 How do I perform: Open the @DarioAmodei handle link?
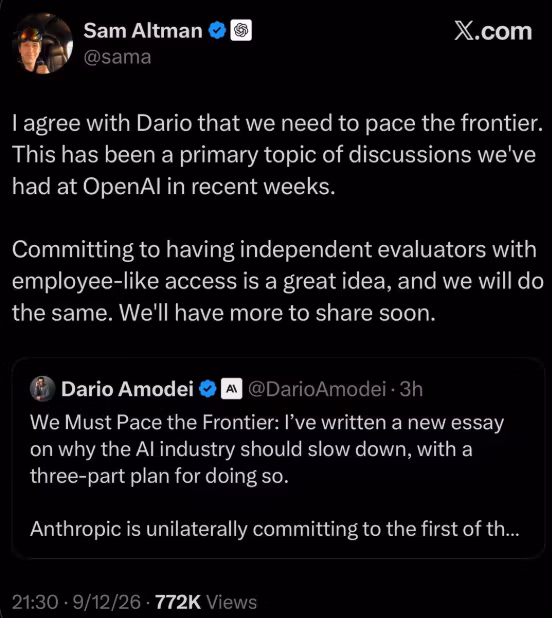[x=317, y=389]
